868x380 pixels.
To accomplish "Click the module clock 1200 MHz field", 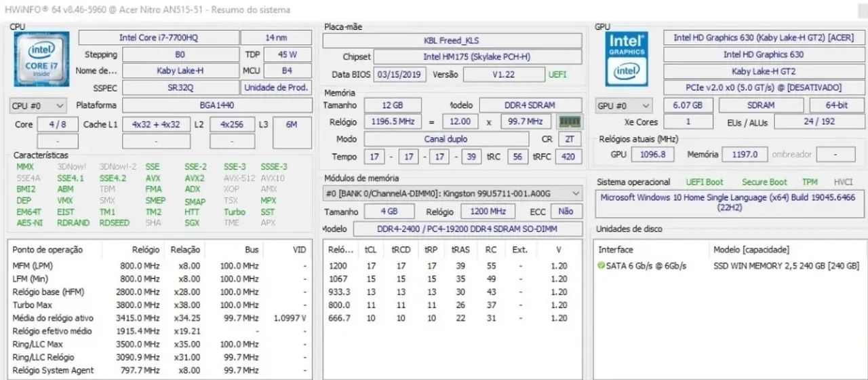I will coord(488,211).
